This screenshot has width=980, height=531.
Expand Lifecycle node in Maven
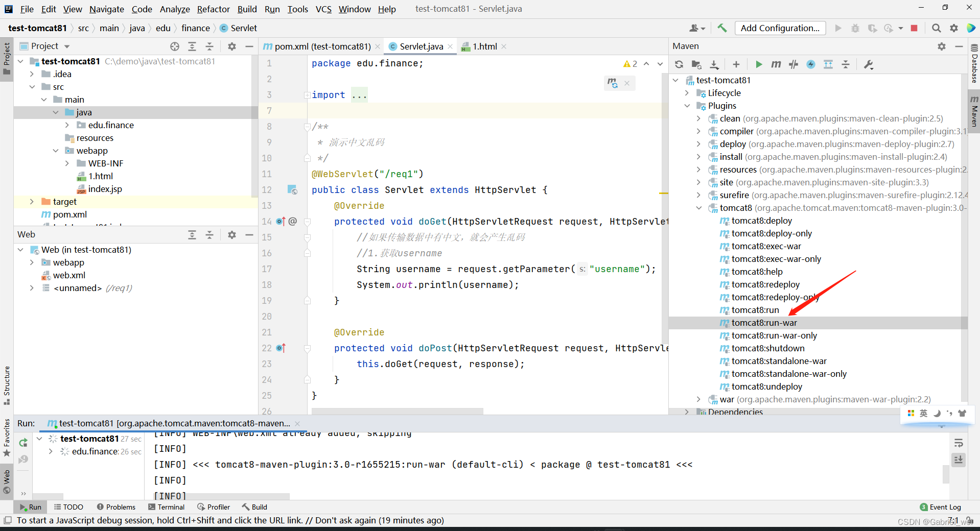687,93
